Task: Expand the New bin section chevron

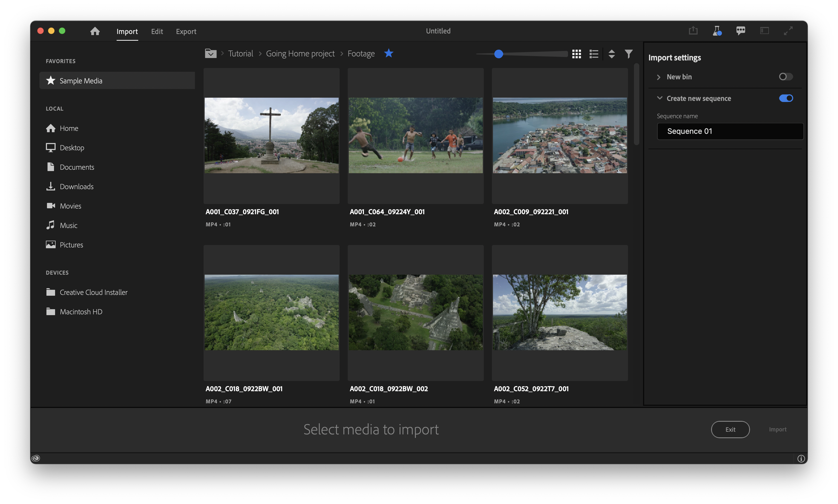Action: click(658, 77)
